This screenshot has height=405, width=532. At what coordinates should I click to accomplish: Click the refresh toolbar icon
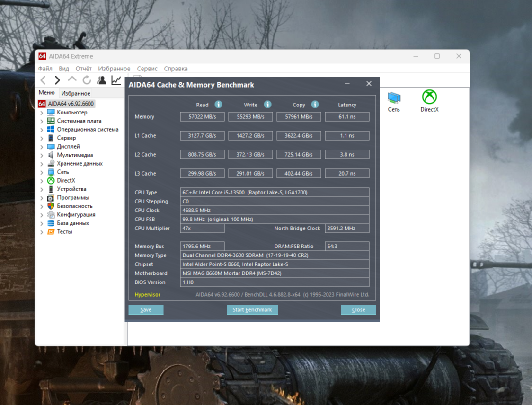tap(87, 80)
